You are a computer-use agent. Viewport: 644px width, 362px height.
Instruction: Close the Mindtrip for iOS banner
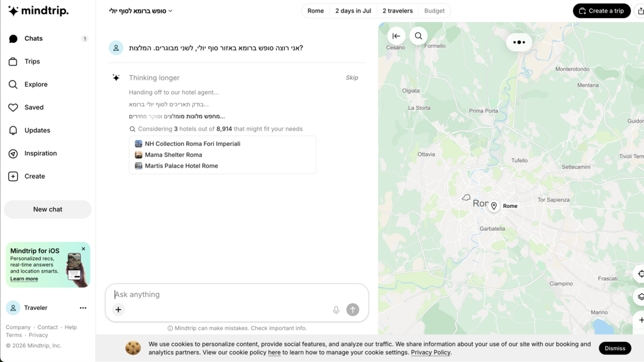coord(84,249)
